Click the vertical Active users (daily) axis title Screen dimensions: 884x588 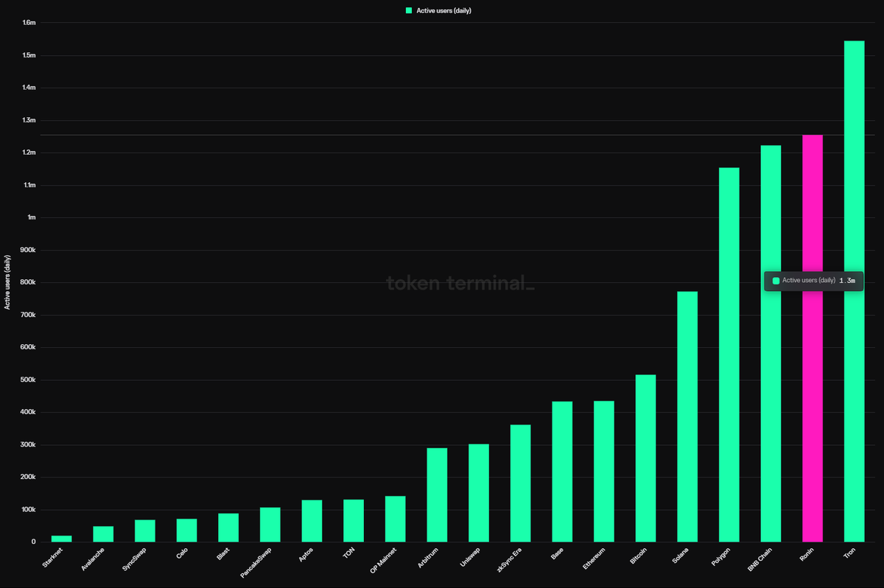(x=7, y=282)
